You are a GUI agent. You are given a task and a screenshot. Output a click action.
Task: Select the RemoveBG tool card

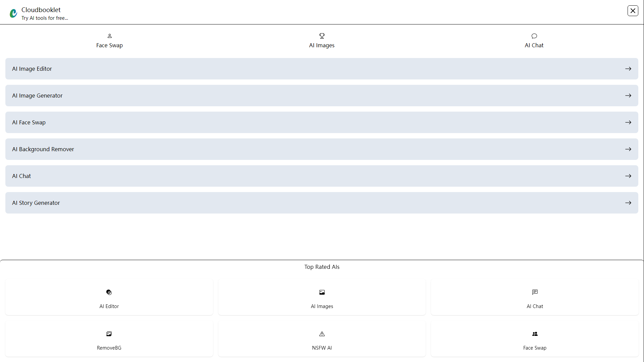click(109, 339)
